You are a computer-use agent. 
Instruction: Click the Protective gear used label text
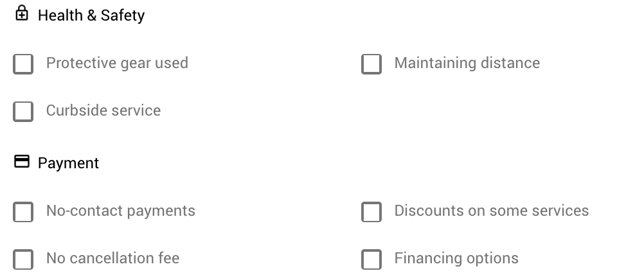117,63
